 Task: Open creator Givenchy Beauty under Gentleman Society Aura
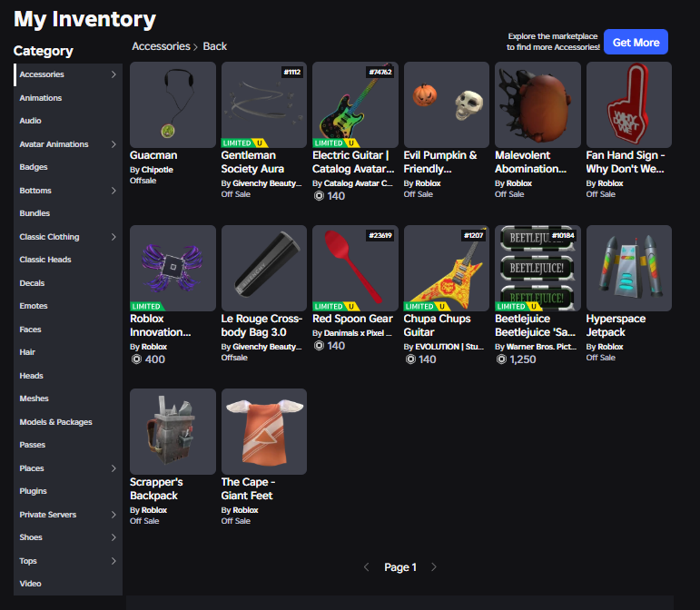click(x=267, y=183)
